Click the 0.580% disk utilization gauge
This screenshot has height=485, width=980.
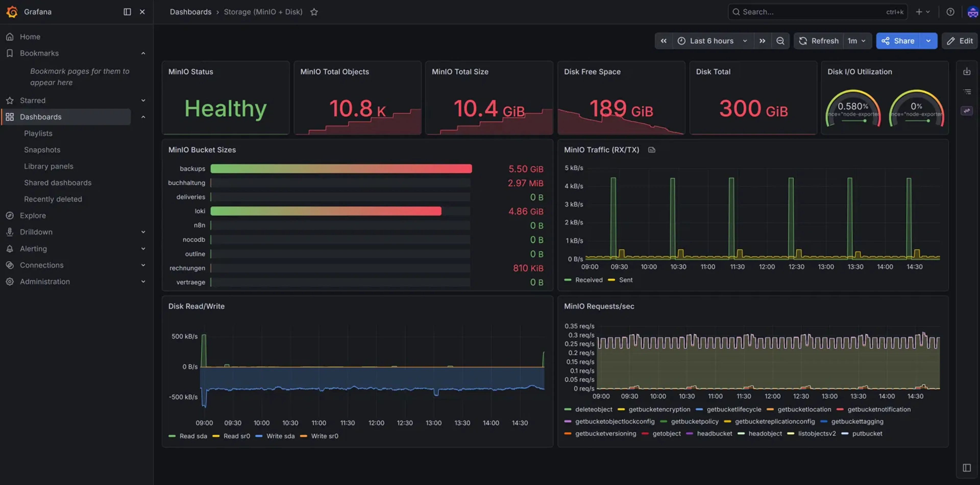tap(853, 108)
